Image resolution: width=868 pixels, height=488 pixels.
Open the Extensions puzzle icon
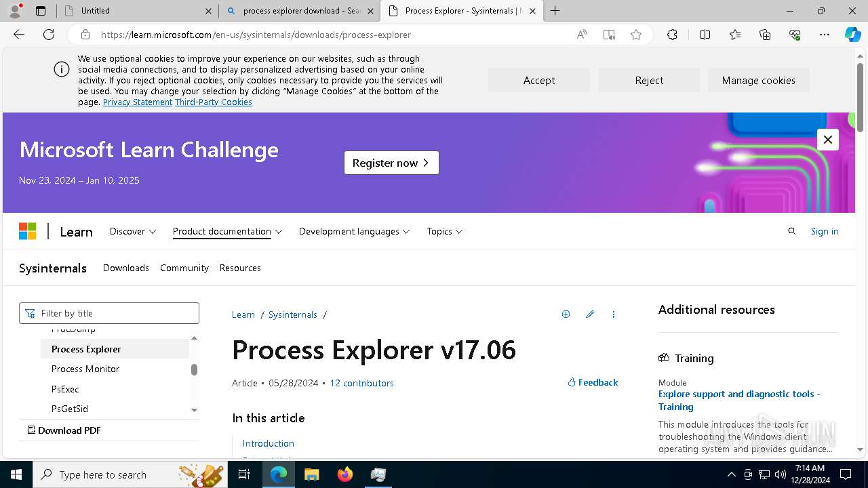pos(672,35)
